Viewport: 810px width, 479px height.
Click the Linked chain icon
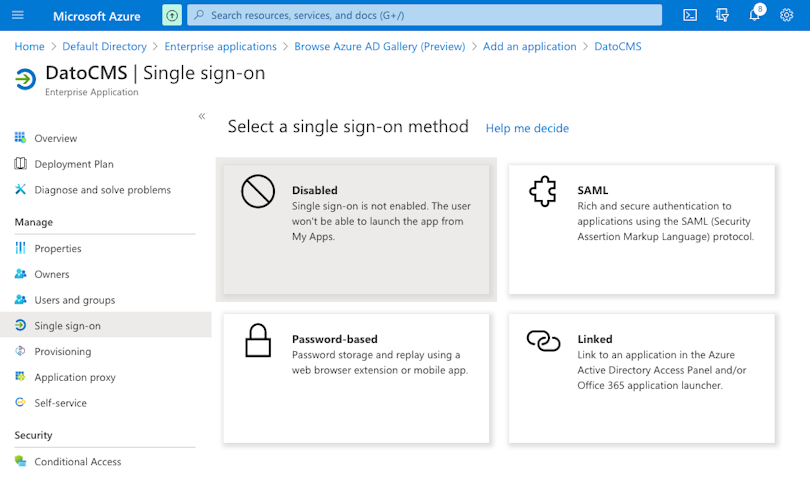click(x=543, y=341)
